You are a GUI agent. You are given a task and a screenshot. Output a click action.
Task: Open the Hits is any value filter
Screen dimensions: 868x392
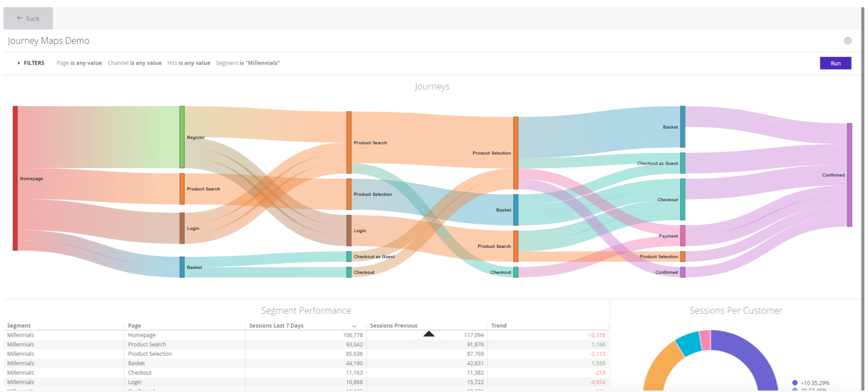click(188, 63)
